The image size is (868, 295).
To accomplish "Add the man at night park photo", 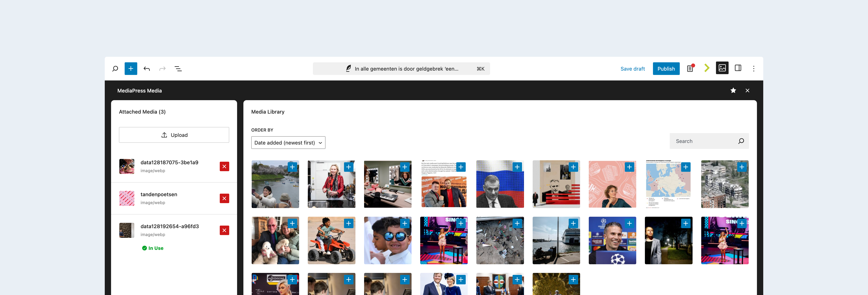I will [x=686, y=223].
